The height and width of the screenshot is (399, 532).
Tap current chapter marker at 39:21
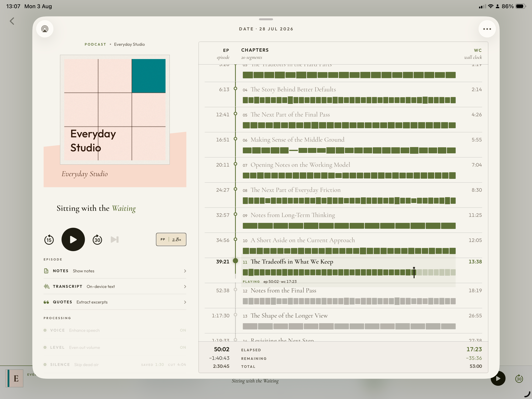(x=235, y=261)
